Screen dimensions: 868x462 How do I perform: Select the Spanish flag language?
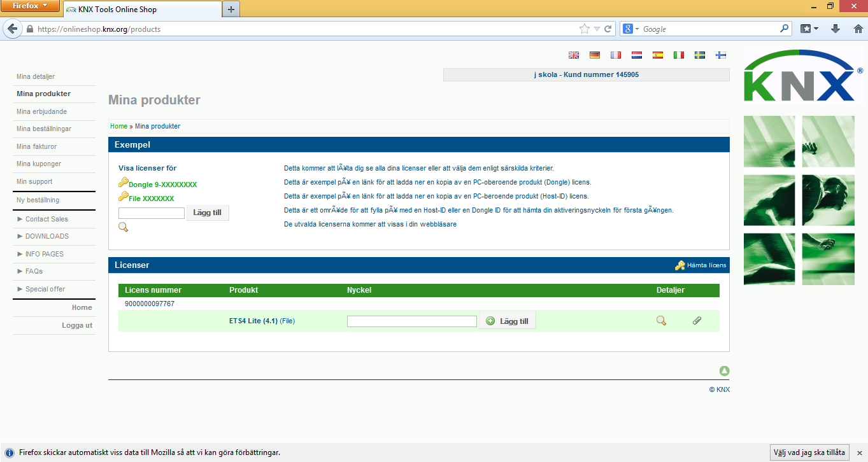[658, 55]
